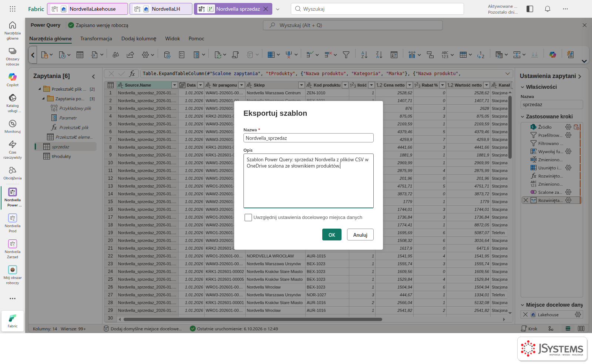Viewport: 592px width, 364px height.
Task: Cancel export with Anuluj button
Action: (x=360, y=235)
